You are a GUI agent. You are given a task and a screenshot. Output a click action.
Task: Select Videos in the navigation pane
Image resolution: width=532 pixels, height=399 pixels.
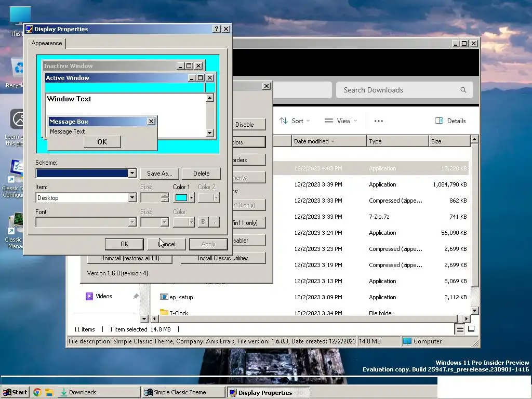103,296
